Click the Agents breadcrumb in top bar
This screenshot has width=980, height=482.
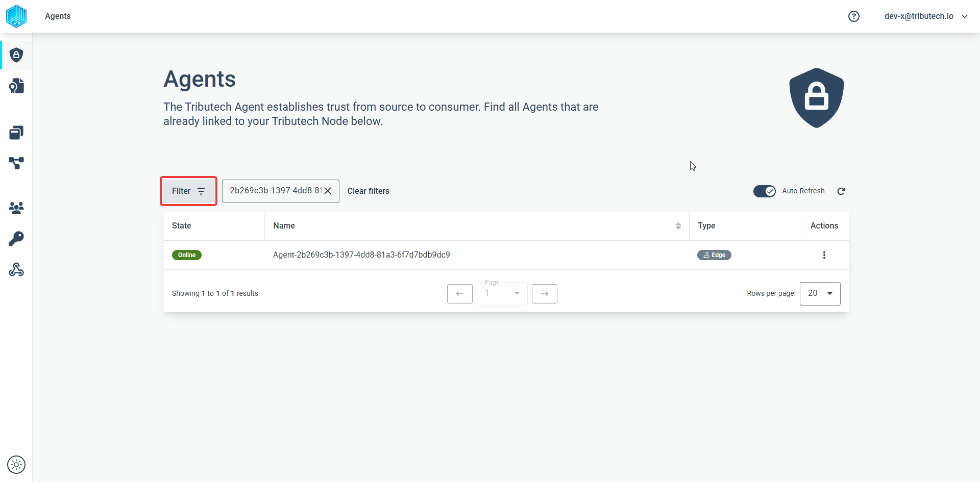[58, 16]
